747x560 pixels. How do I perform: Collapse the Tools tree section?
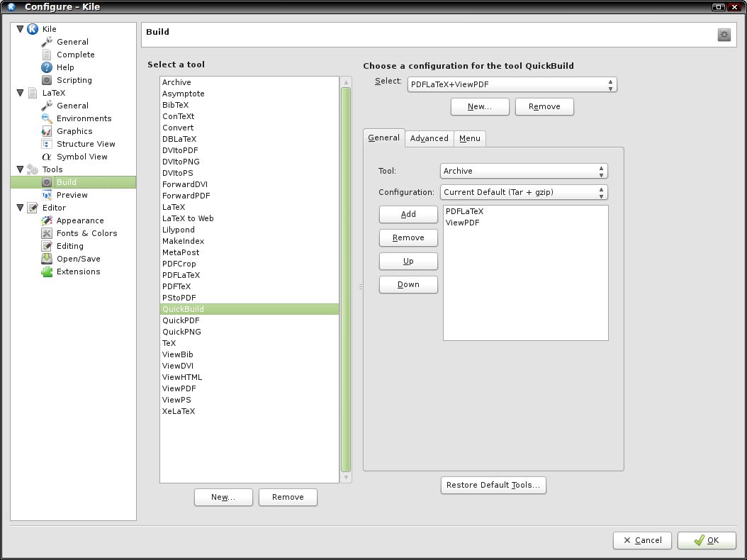pyautogui.click(x=20, y=169)
